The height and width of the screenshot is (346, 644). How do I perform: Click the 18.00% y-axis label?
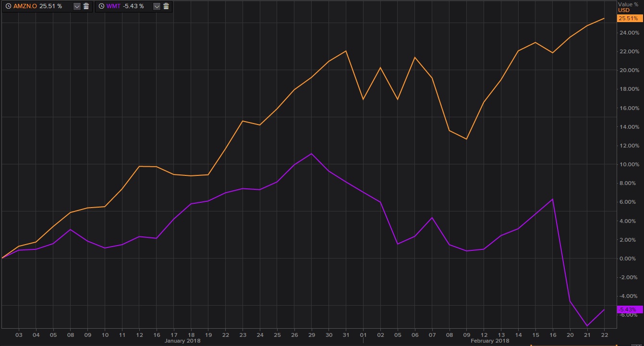(629, 89)
